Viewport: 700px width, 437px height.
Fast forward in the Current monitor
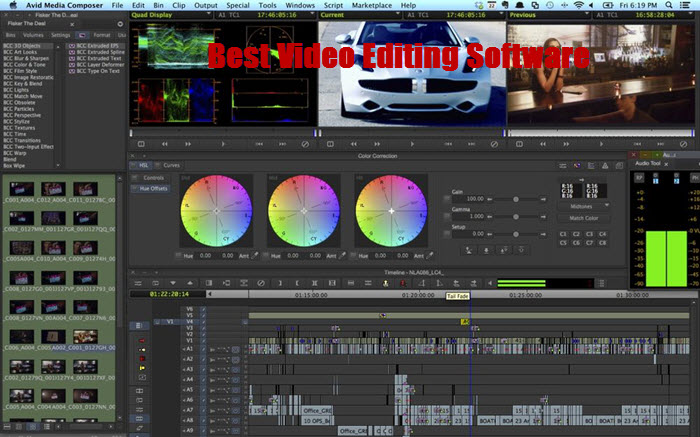[x=377, y=144]
